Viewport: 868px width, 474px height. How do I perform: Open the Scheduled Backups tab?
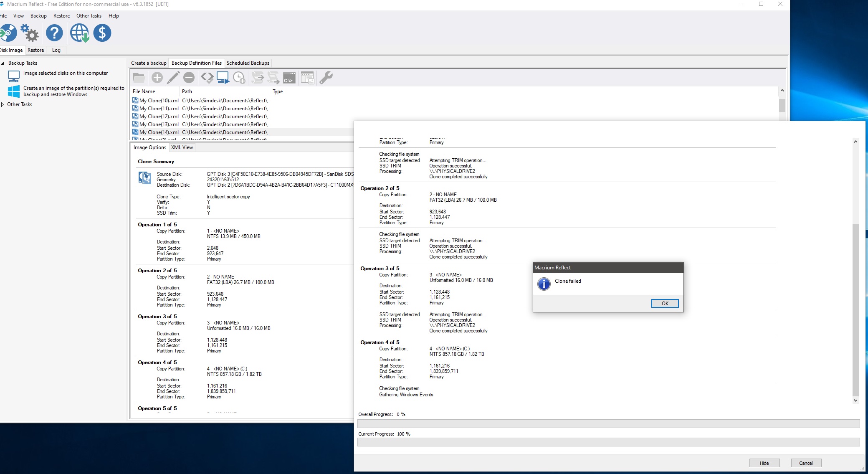(248, 63)
